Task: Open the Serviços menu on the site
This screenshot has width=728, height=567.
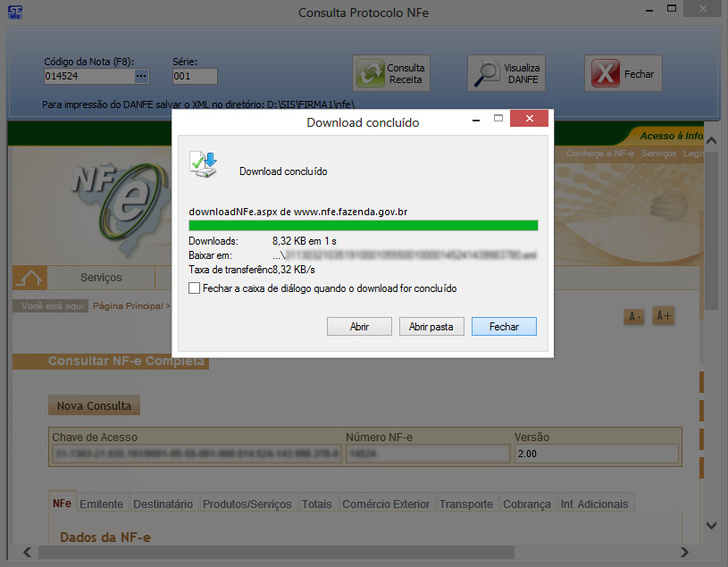Action: pyautogui.click(x=101, y=278)
